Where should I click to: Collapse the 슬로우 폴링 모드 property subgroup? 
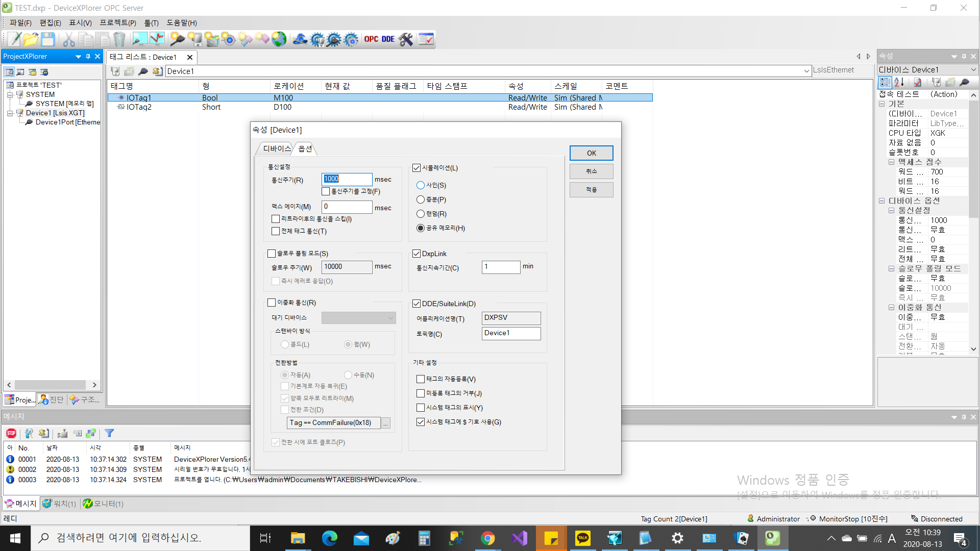[891, 268]
